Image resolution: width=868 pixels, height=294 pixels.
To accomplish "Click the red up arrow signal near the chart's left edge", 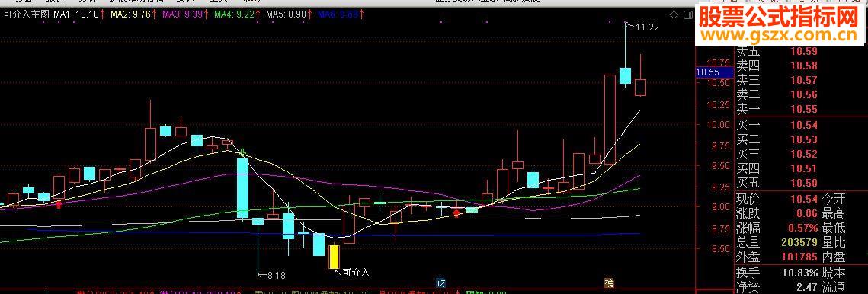I will (59, 204).
